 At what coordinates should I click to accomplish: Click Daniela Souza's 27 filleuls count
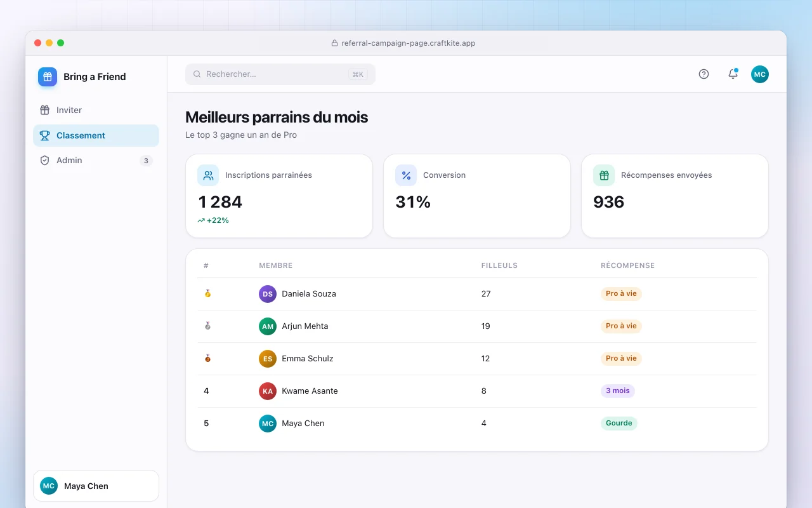tap(486, 294)
